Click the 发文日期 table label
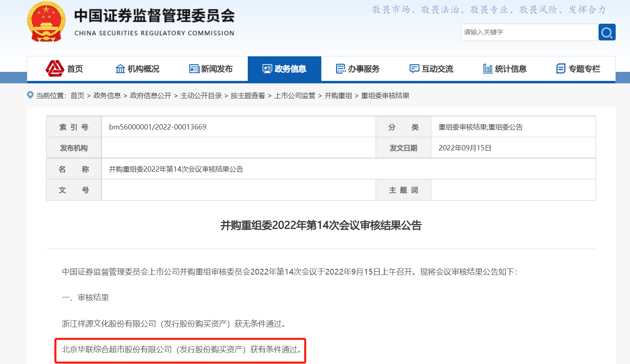The height and width of the screenshot is (364, 630). (403, 148)
